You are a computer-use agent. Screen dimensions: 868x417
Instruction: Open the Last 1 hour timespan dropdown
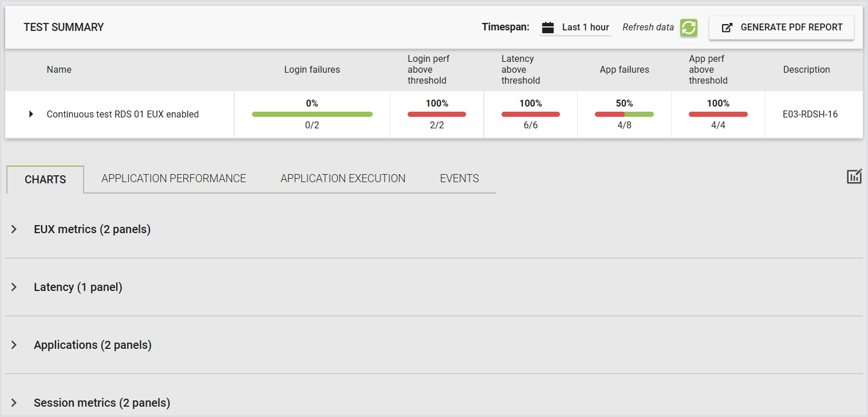pos(575,27)
